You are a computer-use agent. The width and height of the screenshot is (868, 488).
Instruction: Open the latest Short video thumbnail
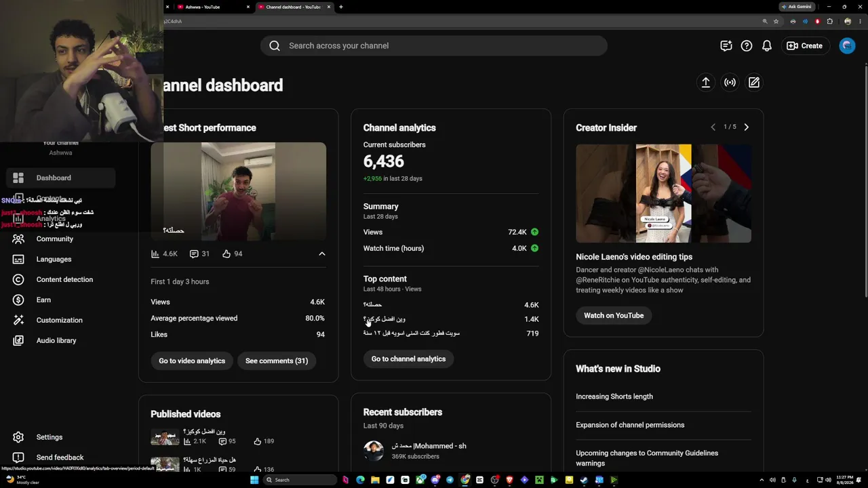pos(238,191)
